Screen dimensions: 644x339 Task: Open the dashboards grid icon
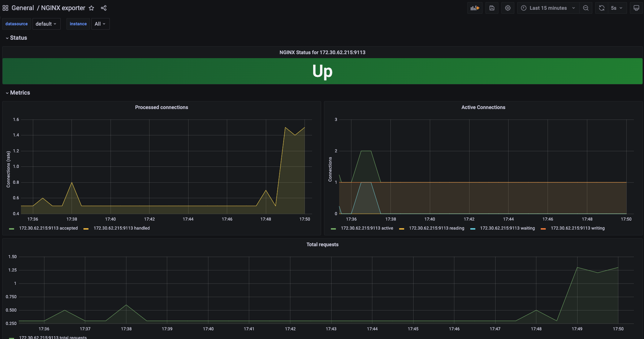tap(5, 8)
